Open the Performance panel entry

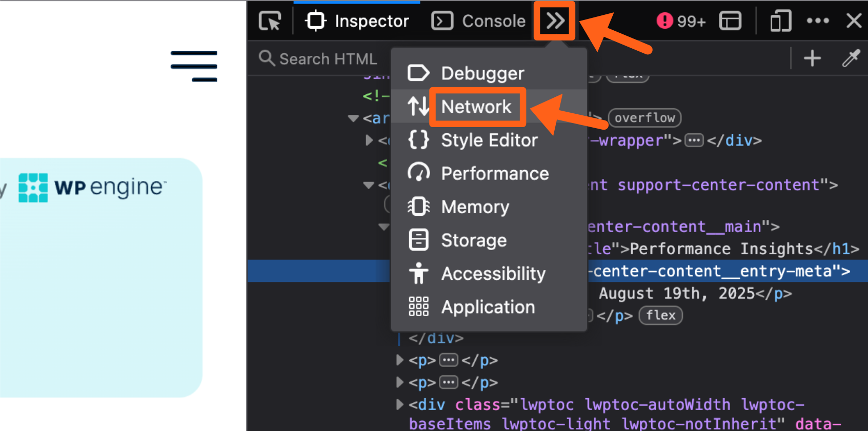click(495, 173)
